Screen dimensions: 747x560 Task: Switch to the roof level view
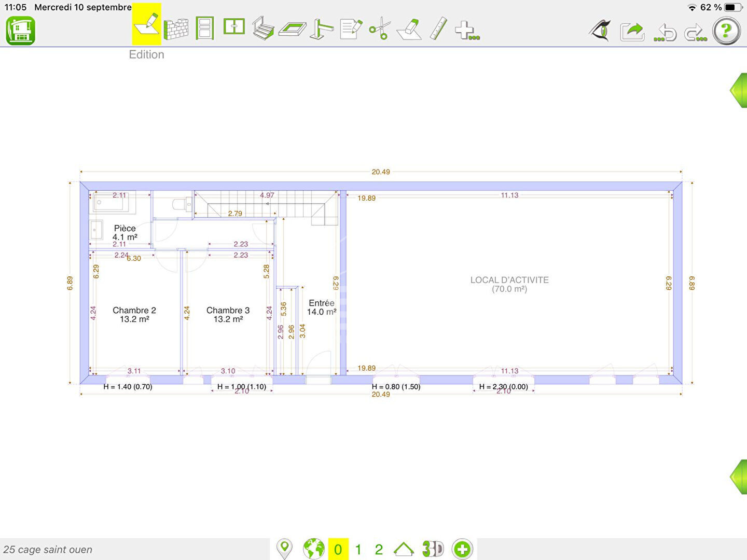(x=404, y=549)
